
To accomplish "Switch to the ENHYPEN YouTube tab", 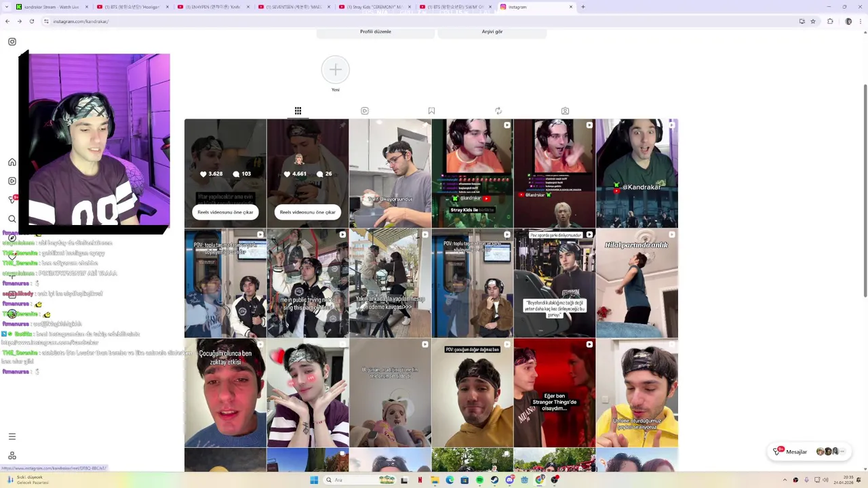I will [x=212, y=7].
